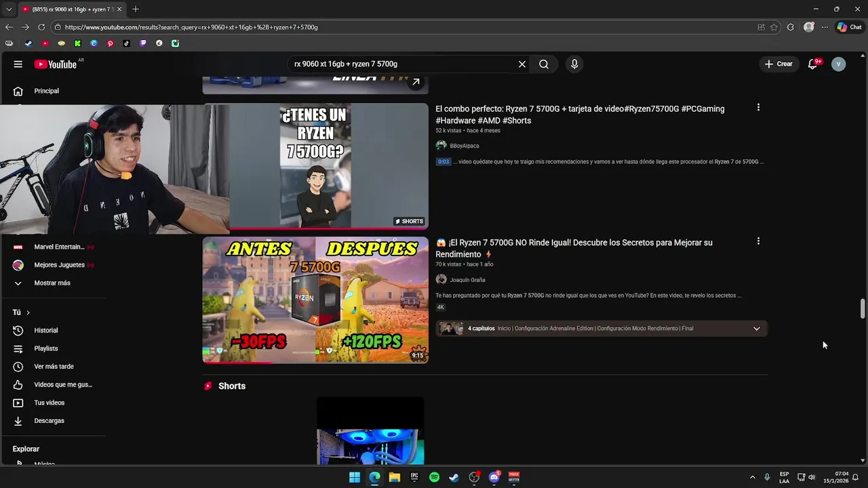Open the Pinterest bookmark

coord(110,43)
